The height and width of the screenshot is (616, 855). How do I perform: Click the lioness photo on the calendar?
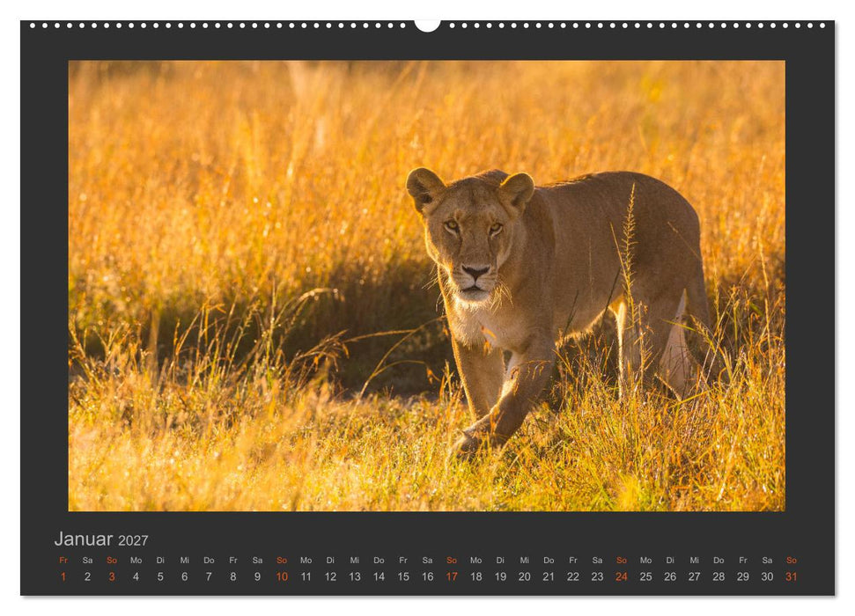(426, 286)
